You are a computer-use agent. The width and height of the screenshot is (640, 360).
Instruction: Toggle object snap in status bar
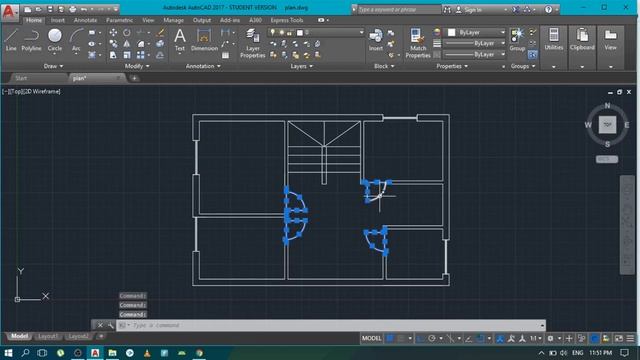click(x=480, y=338)
